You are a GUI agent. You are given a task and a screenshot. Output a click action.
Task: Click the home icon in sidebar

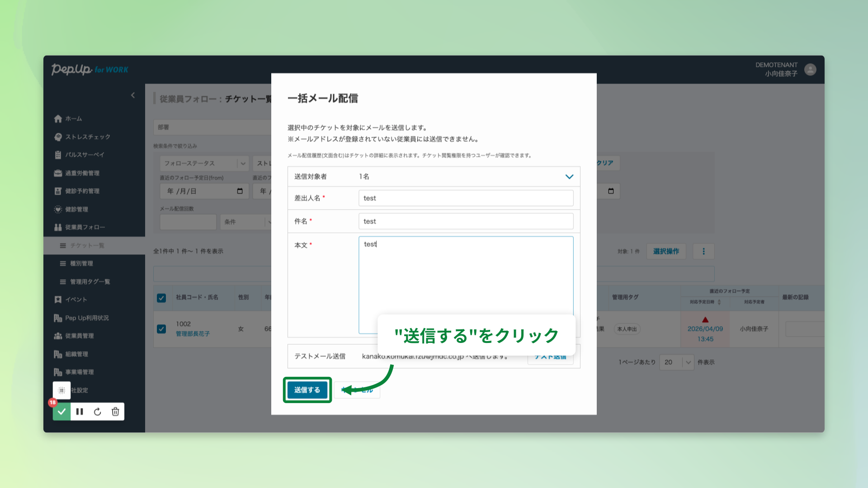[x=58, y=118]
